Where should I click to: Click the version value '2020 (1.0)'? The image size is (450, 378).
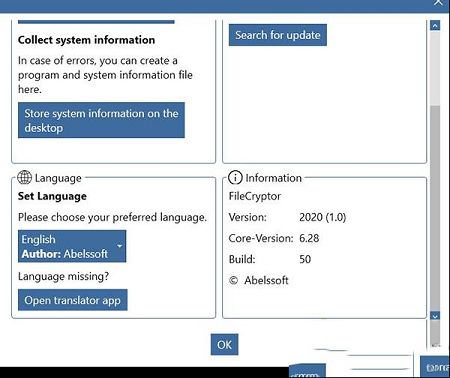[x=323, y=217]
